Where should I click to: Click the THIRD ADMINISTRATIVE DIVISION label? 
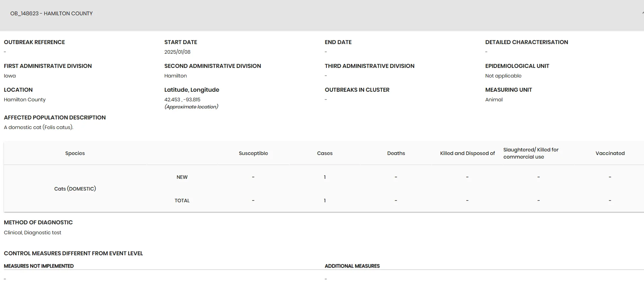click(369, 66)
